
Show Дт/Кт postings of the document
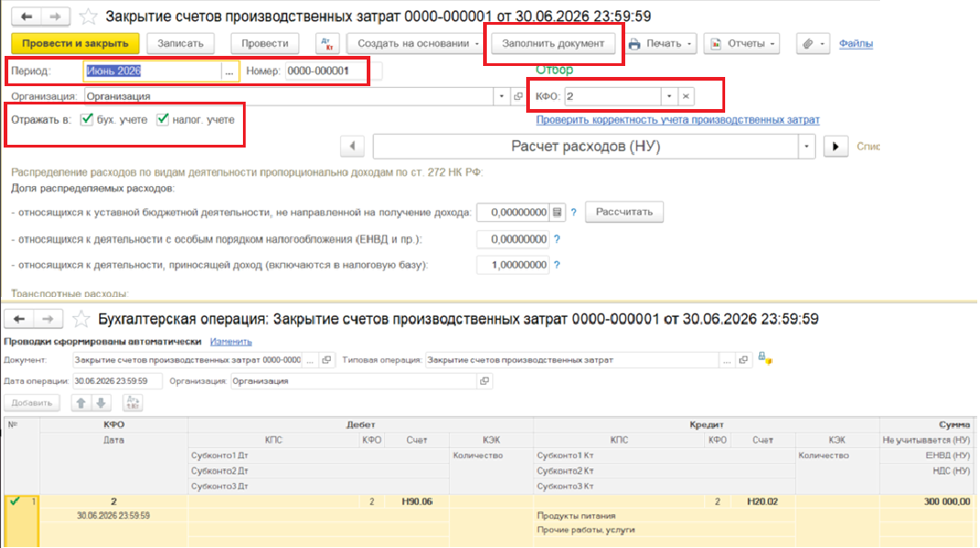[327, 43]
